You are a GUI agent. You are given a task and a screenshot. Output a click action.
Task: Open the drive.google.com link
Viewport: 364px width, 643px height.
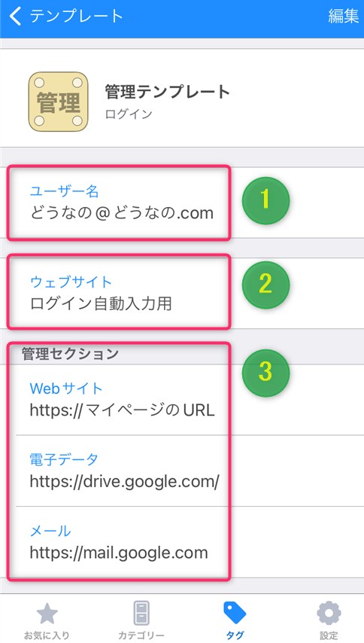[125, 481]
